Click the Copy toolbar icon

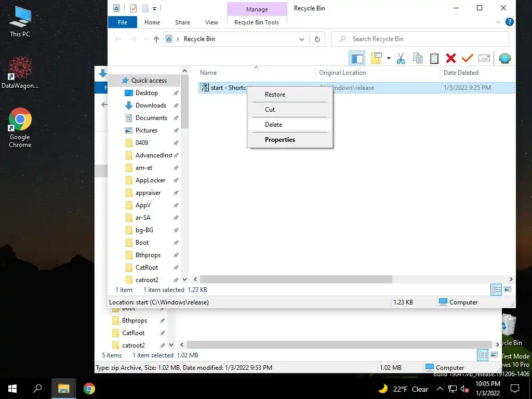point(417,58)
